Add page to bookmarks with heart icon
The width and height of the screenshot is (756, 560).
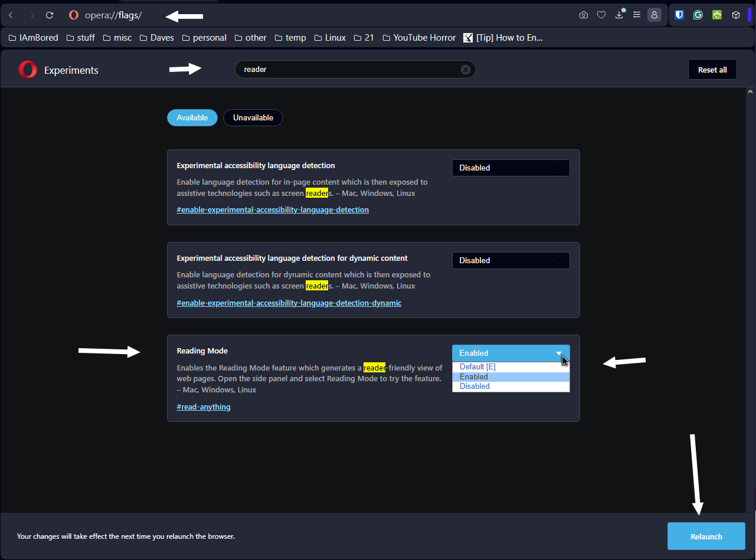click(x=601, y=15)
